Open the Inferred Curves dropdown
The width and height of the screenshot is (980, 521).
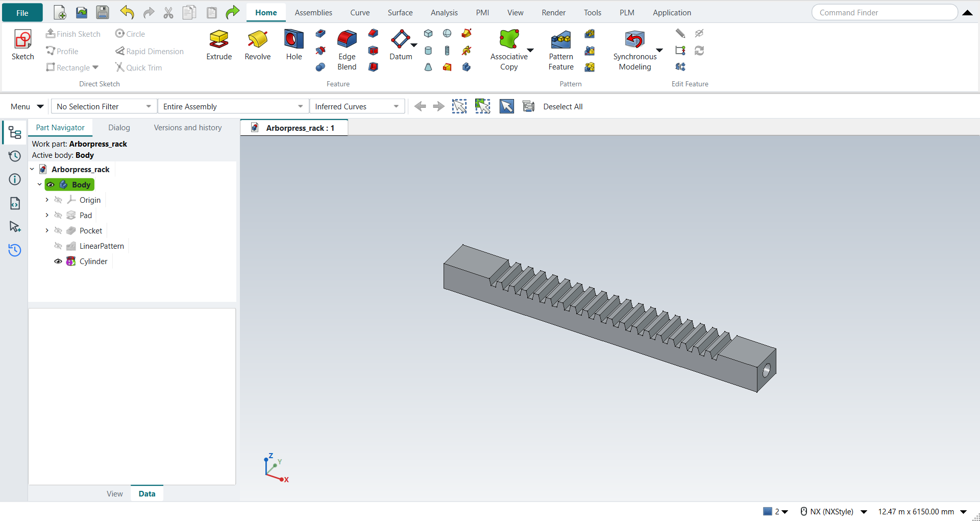pyautogui.click(x=357, y=106)
